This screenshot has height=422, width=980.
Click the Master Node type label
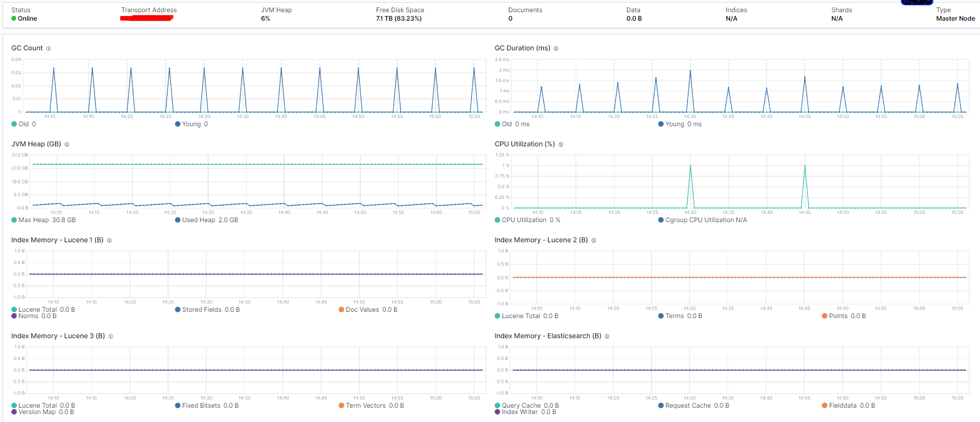pyautogui.click(x=955, y=19)
